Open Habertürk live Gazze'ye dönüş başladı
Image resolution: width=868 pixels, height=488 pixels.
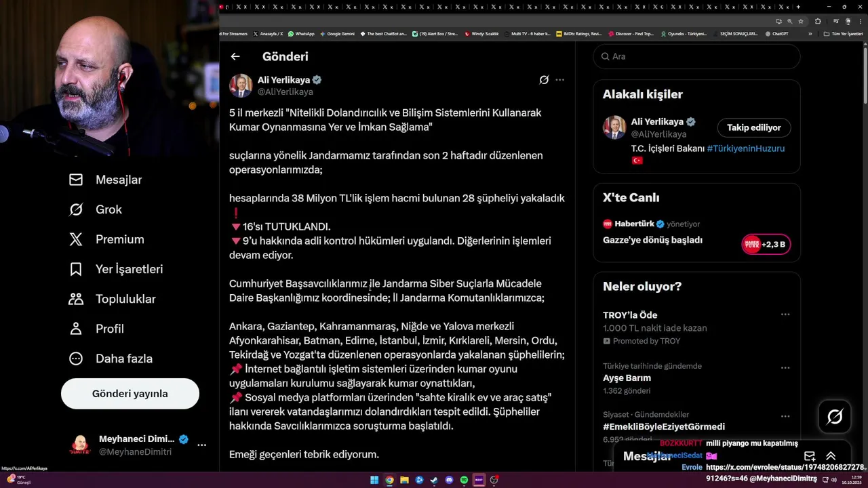652,240
